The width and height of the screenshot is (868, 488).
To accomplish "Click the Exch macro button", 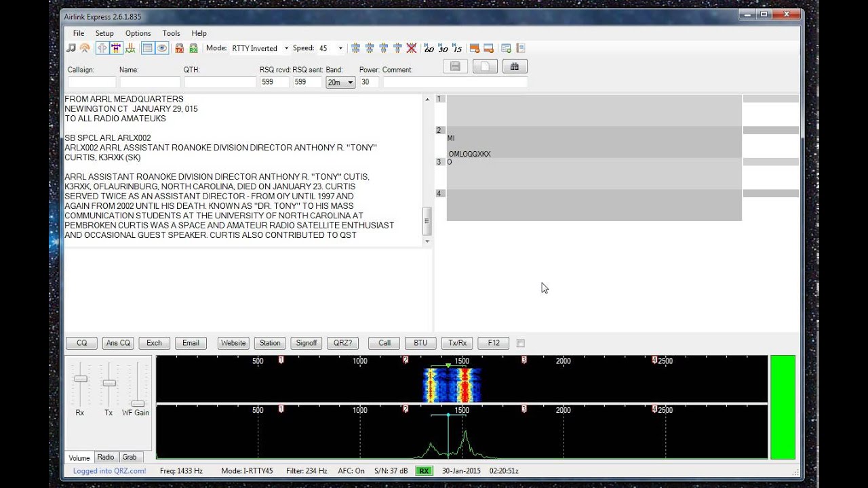I will (x=155, y=343).
